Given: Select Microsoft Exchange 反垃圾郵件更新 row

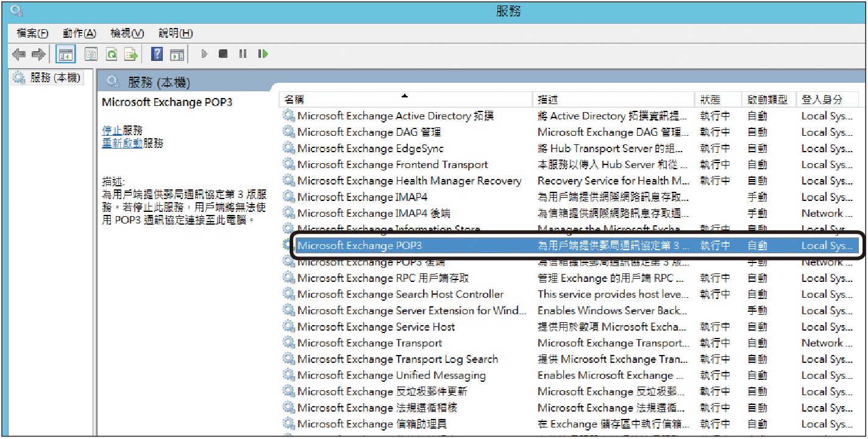Looking at the screenshot, I should (x=571, y=392).
